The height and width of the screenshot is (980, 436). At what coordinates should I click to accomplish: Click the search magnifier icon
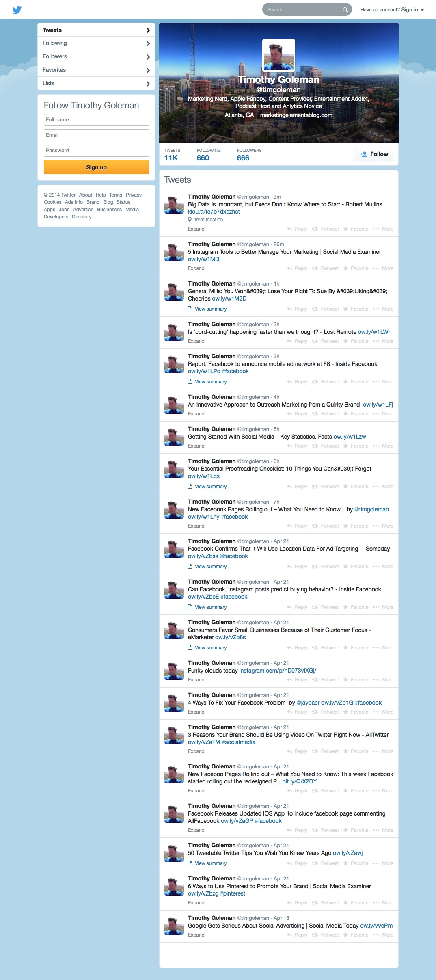(345, 10)
